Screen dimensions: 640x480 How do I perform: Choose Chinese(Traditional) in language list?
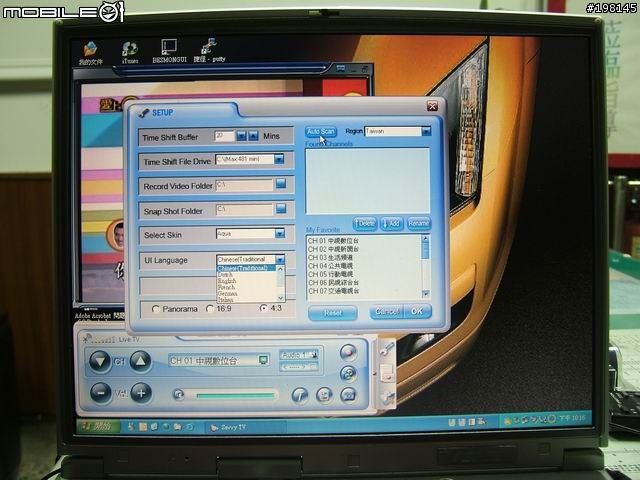(247, 268)
